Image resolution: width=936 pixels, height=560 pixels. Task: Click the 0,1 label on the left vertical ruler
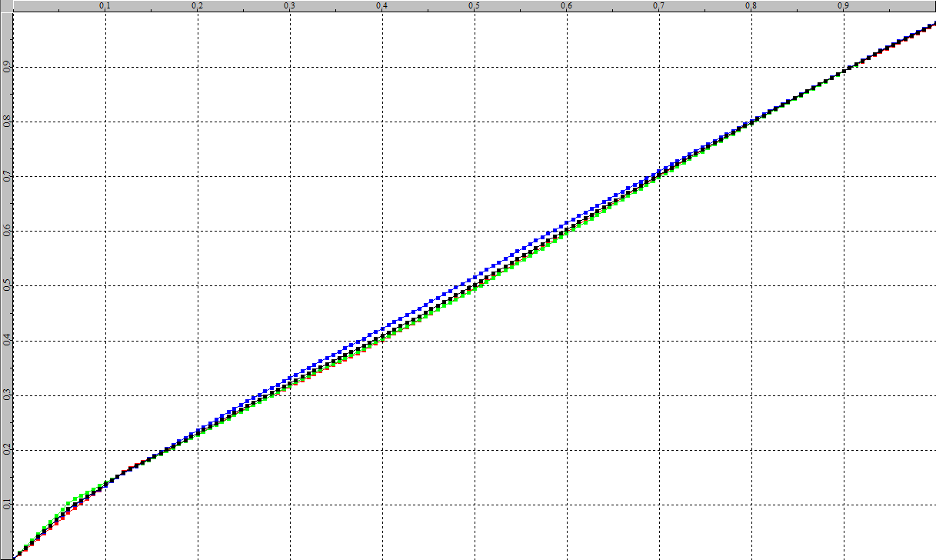point(6,505)
